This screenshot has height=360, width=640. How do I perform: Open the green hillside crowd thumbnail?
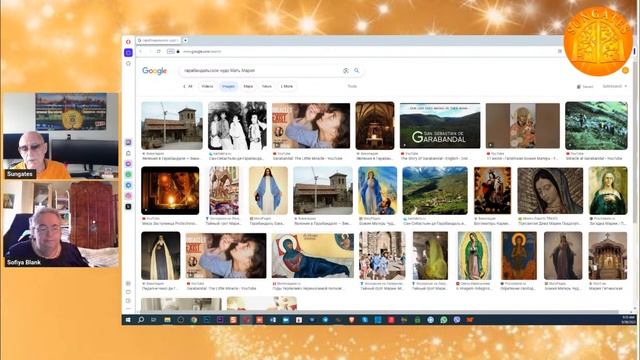(596, 125)
